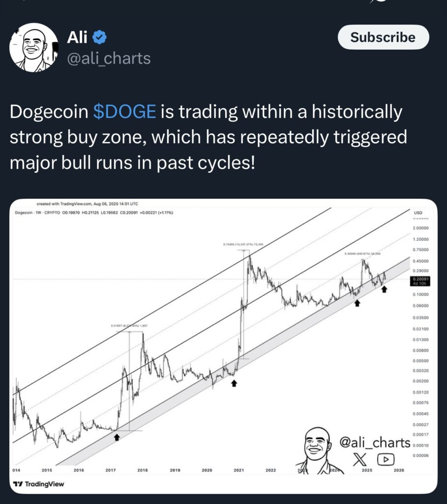This screenshot has height=504, width=447.
Task: Click the 2.00000 price axis level
Action: [419, 228]
